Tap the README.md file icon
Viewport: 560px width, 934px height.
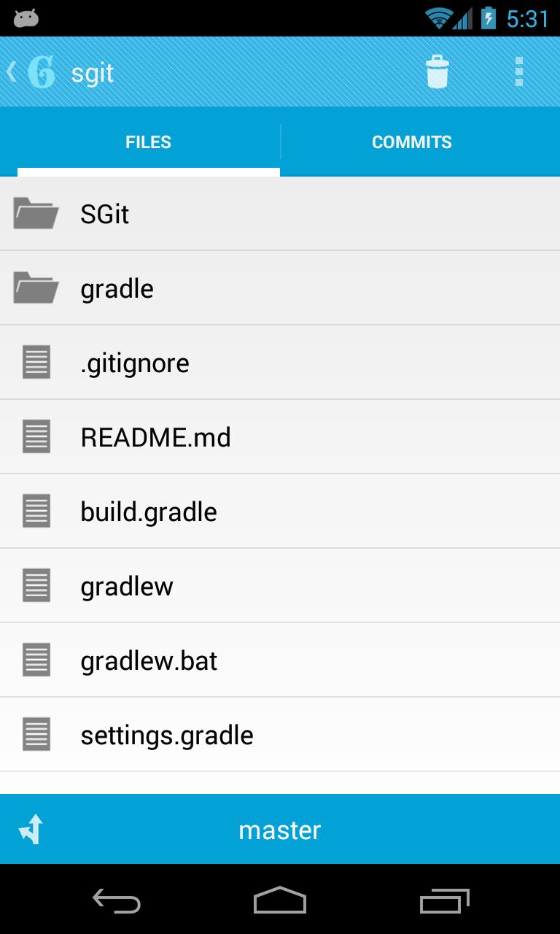pos(36,437)
